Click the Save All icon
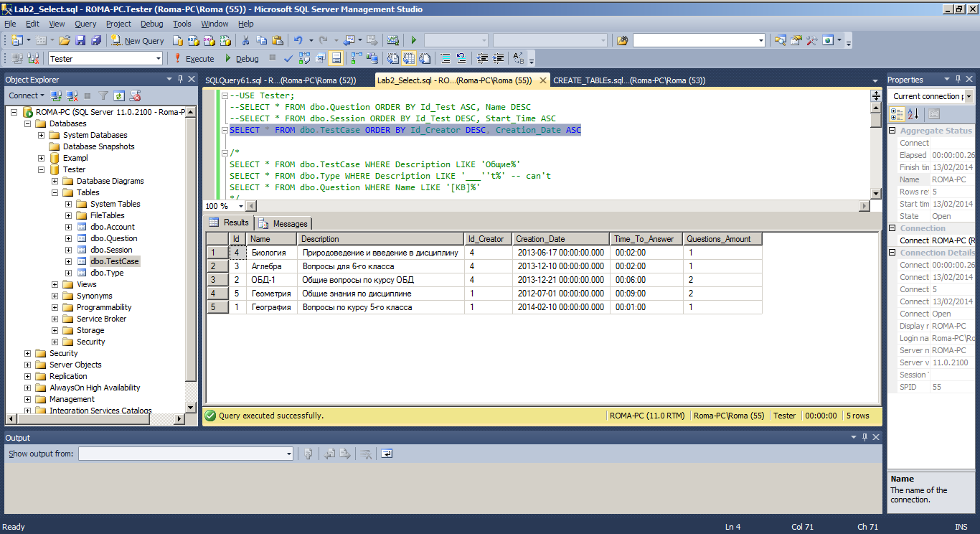Image resolution: width=980 pixels, height=534 pixels. pos(95,41)
